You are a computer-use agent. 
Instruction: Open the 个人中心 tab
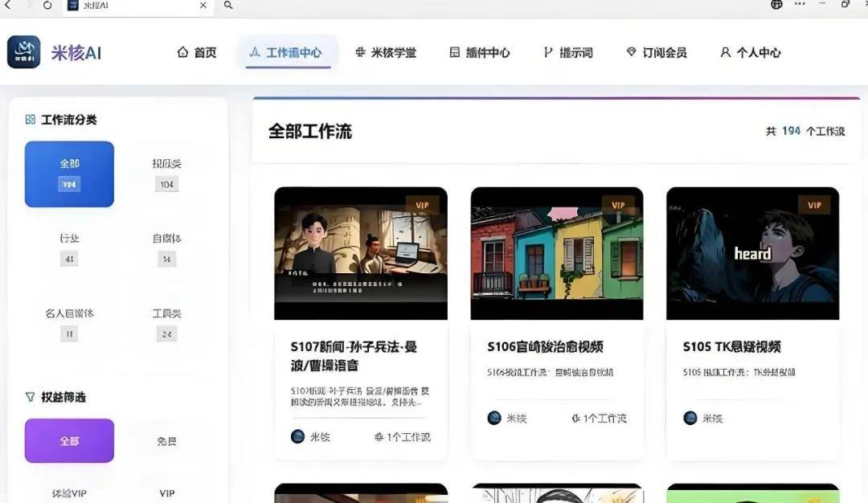click(x=751, y=52)
